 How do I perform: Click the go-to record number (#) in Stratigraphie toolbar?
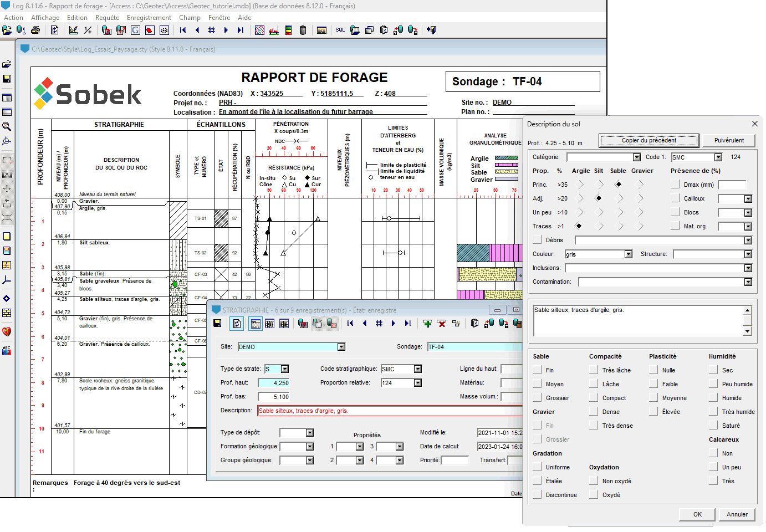[379, 323]
